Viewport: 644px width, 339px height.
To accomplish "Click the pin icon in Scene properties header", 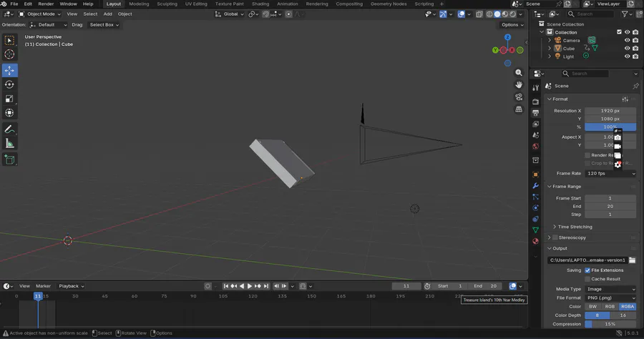I will (635, 86).
